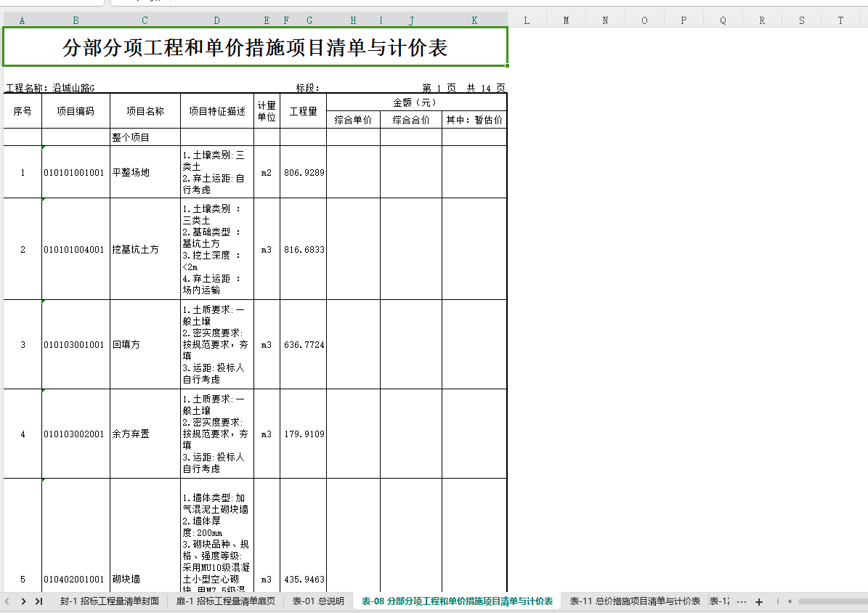Viewport: 868px width, 613px height.
Task: Go to the previous sheet tab arrow
Action: coord(7,601)
